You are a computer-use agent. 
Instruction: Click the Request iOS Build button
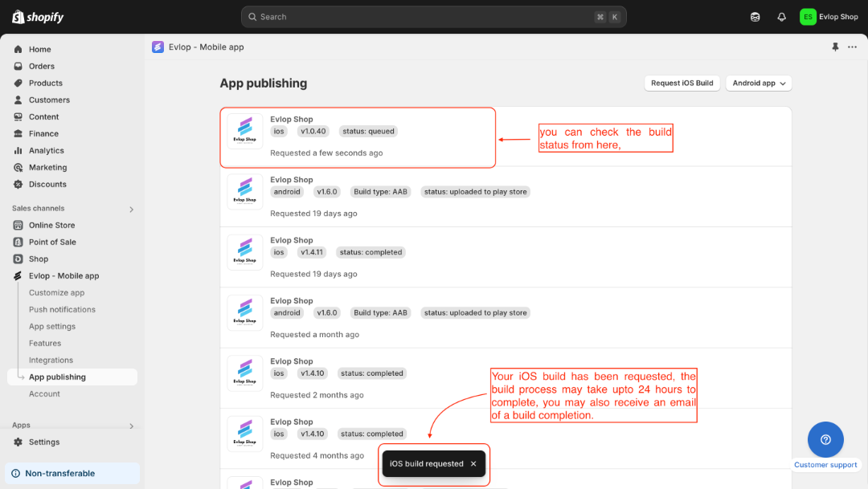[682, 83]
